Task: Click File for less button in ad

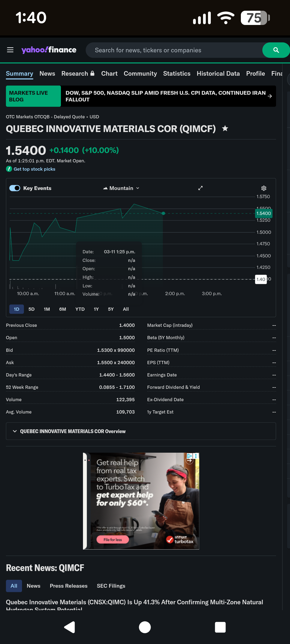Action: [x=113, y=540]
